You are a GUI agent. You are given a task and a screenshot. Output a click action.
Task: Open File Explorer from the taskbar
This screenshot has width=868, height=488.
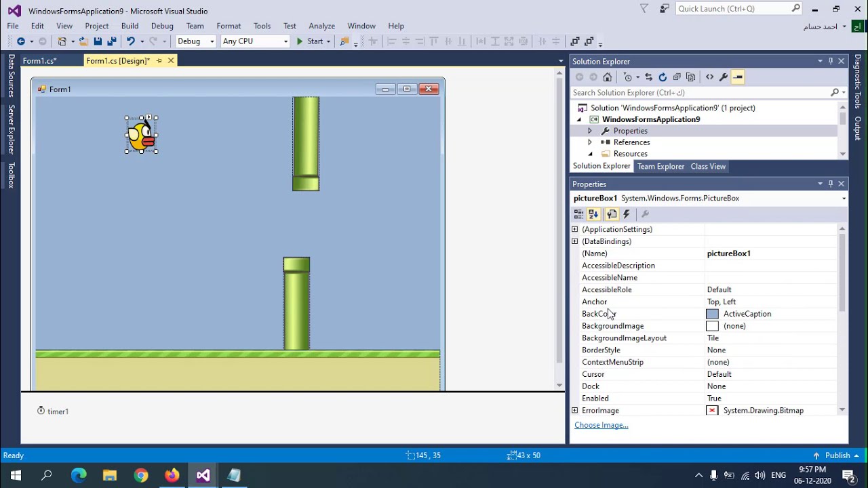point(110,475)
